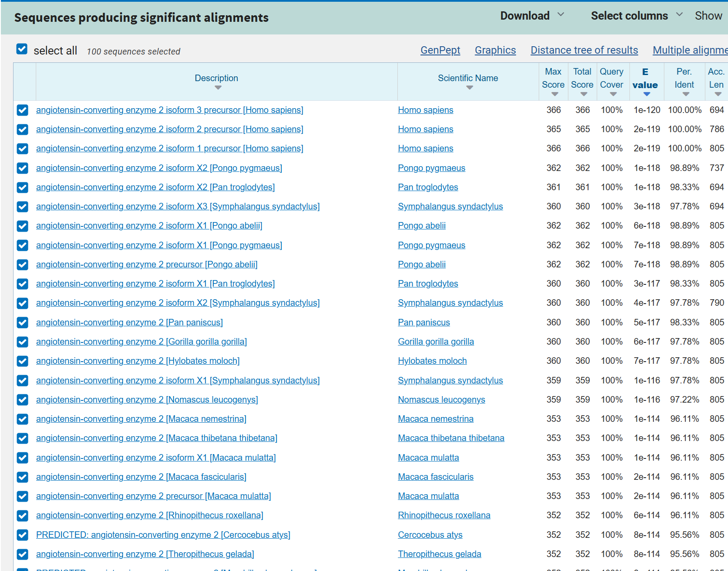This screenshot has width=728, height=571.
Task: Deselect the Homo sapiens isoform 3 row
Action: click(23, 110)
